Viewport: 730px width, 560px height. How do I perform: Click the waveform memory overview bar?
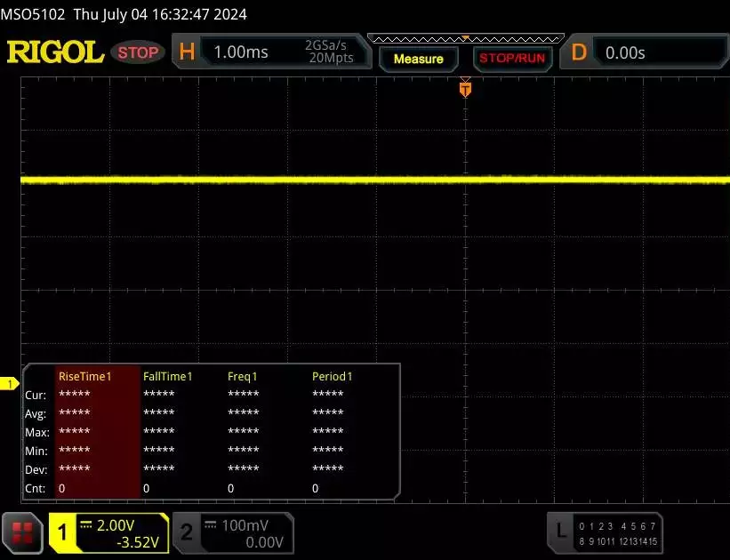pyautogui.click(x=466, y=38)
